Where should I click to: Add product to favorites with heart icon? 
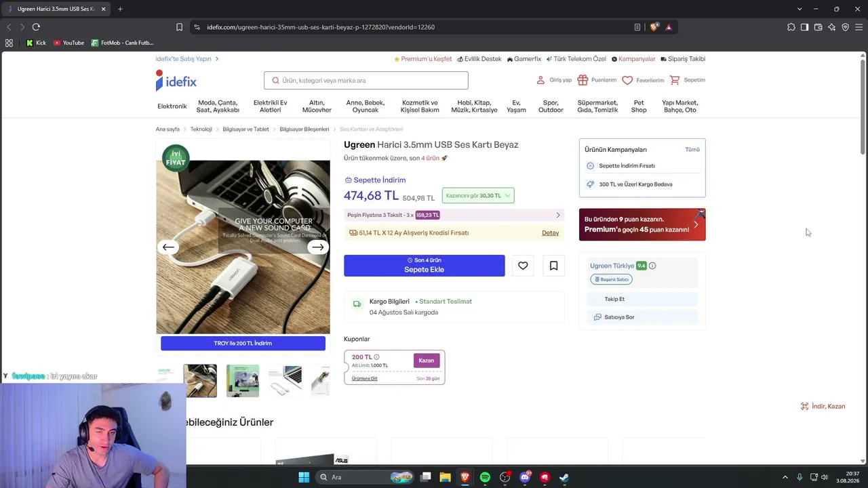pos(523,266)
